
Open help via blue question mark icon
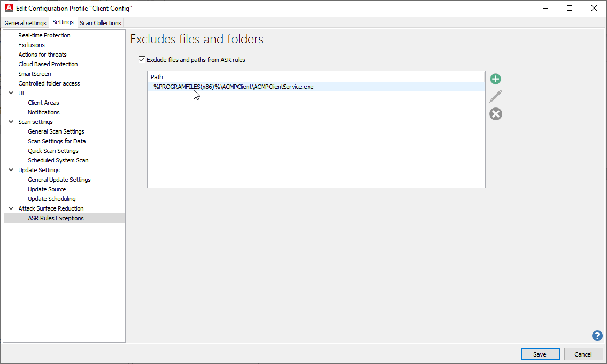click(597, 336)
